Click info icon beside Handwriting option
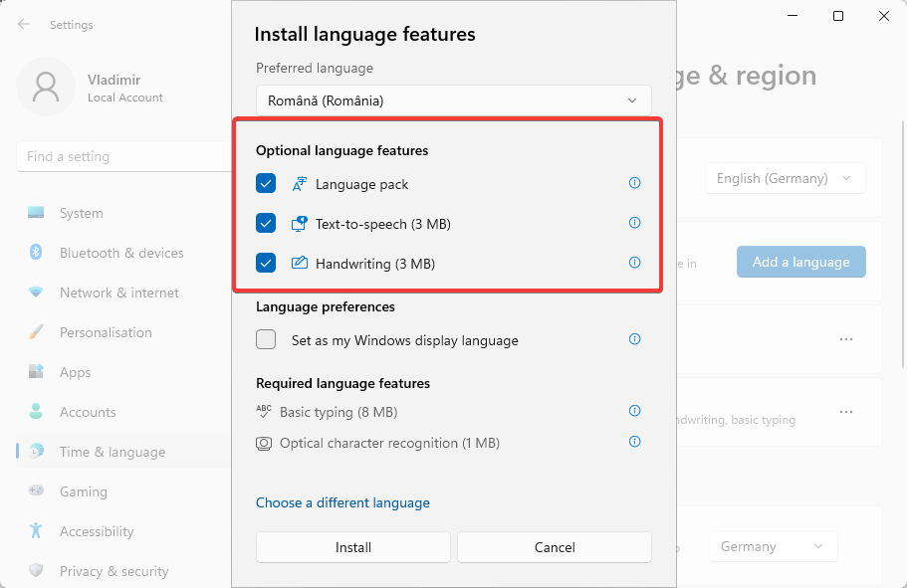Viewport: 907px width, 588px height. (634, 263)
